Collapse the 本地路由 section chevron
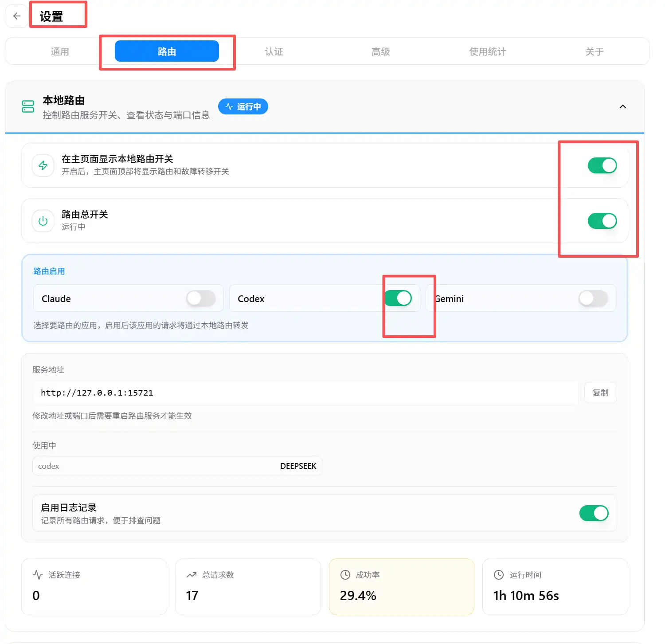The height and width of the screenshot is (644, 665). coord(622,106)
